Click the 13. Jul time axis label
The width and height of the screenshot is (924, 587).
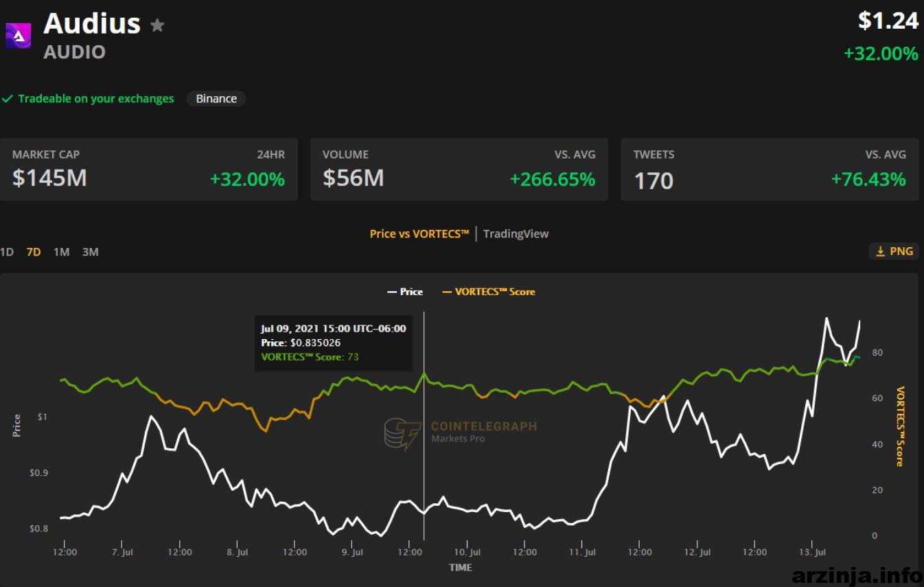pyautogui.click(x=813, y=552)
